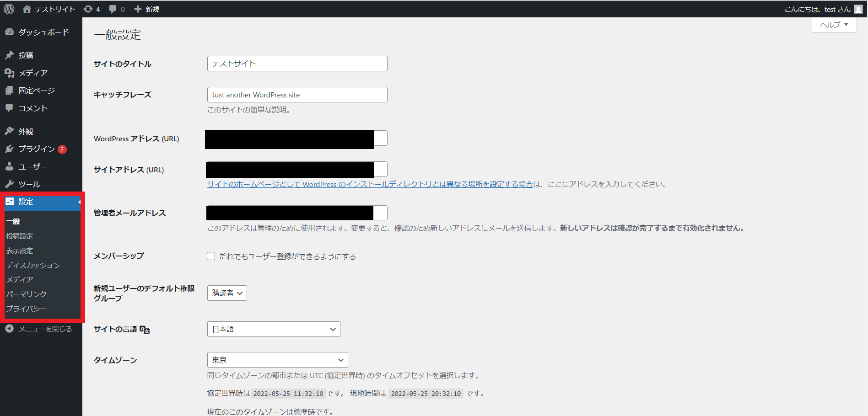Open the ダッシュボード dashboard icon
The image size is (868, 416).
[x=9, y=32]
